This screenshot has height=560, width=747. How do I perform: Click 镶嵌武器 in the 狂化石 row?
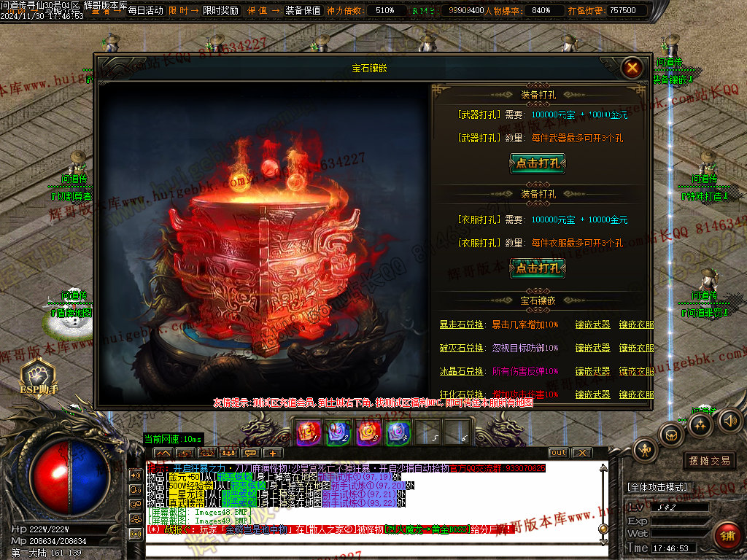coord(592,394)
